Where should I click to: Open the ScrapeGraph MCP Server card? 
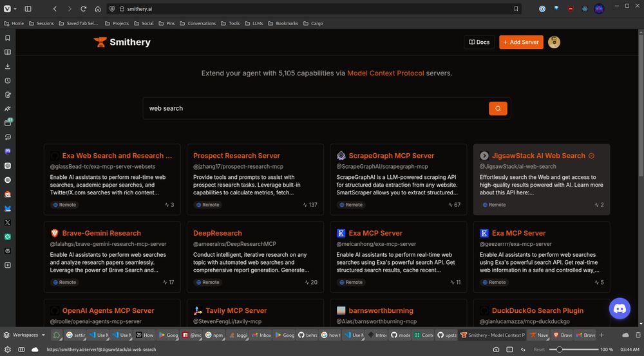(399, 180)
